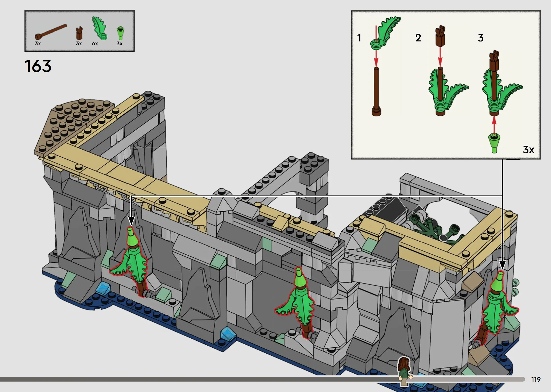Click the build progress bar
This screenshot has height=392, width=551.
coord(262,379)
